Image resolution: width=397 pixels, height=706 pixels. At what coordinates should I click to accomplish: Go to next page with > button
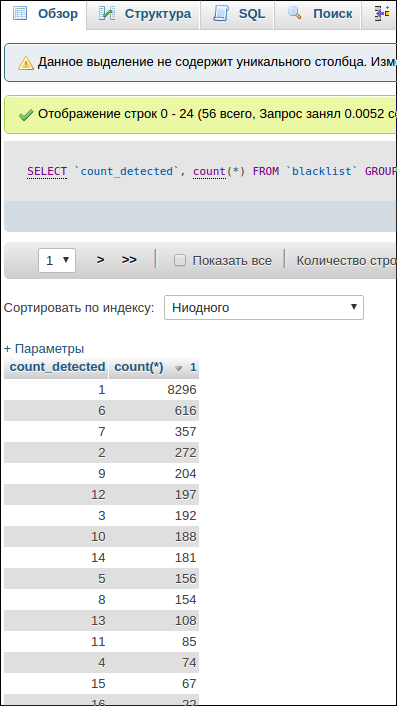(101, 260)
